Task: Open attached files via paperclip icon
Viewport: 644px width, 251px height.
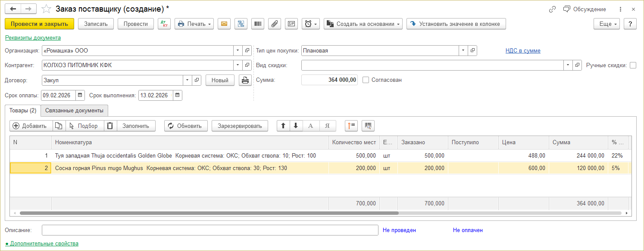Action: point(275,24)
